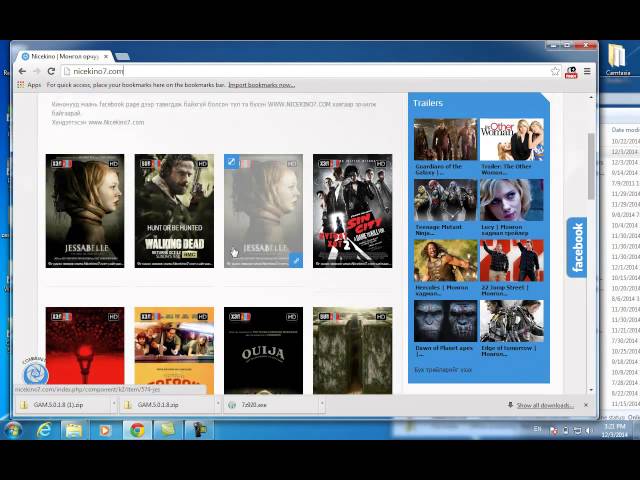The image size is (640, 480).
Task: Expand options arrow for GAM.5.0.1.8 (1).zip
Action: coord(114,404)
